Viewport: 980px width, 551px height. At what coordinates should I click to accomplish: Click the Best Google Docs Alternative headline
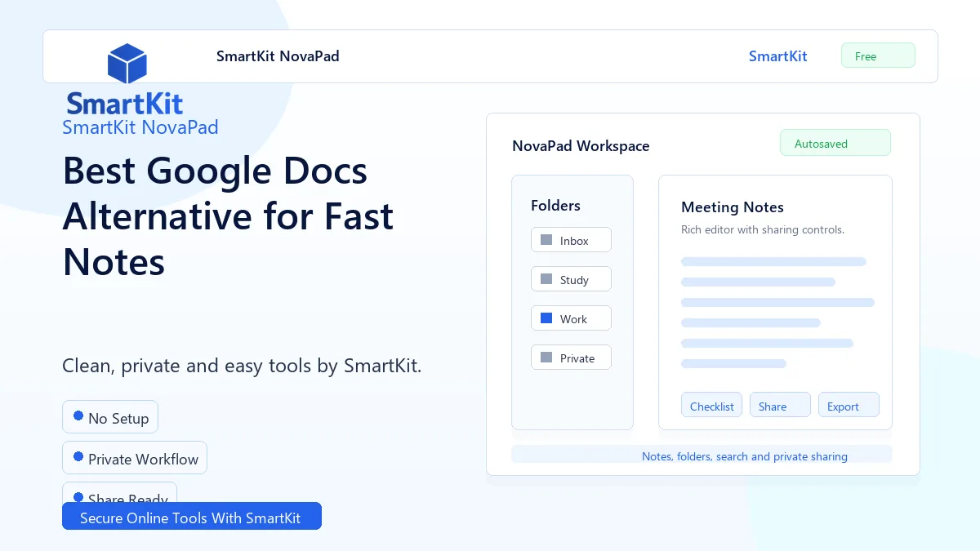point(228,216)
